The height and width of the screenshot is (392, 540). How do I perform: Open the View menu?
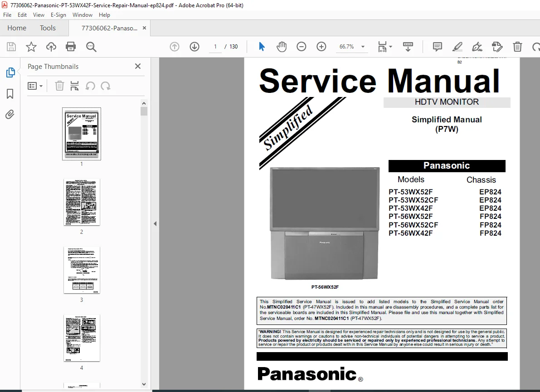39,15
